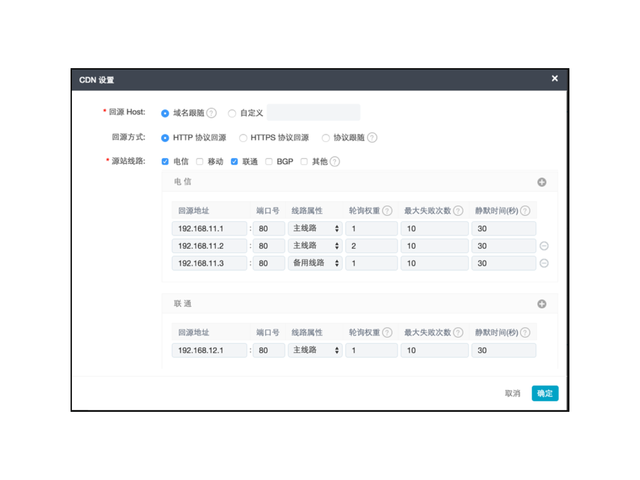
Task: Edit silence time field of 192.168.11.3 row
Action: tap(504, 263)
